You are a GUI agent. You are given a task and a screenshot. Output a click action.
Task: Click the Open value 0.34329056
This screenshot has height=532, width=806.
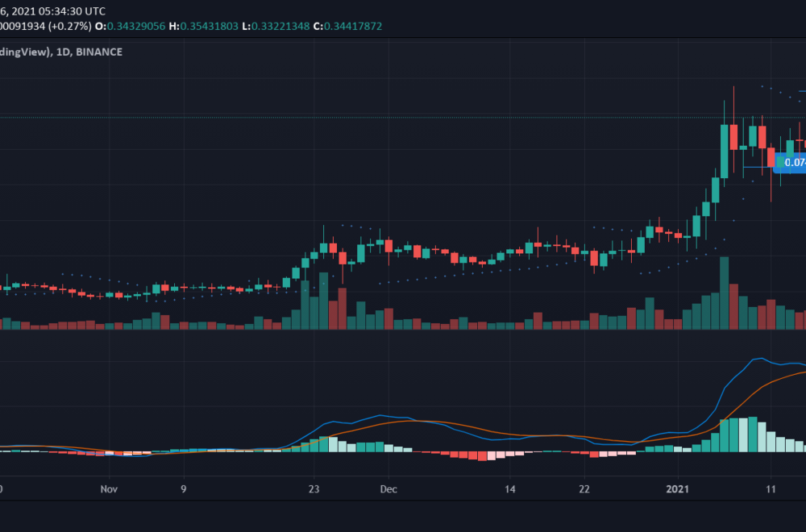pos(136,27)
